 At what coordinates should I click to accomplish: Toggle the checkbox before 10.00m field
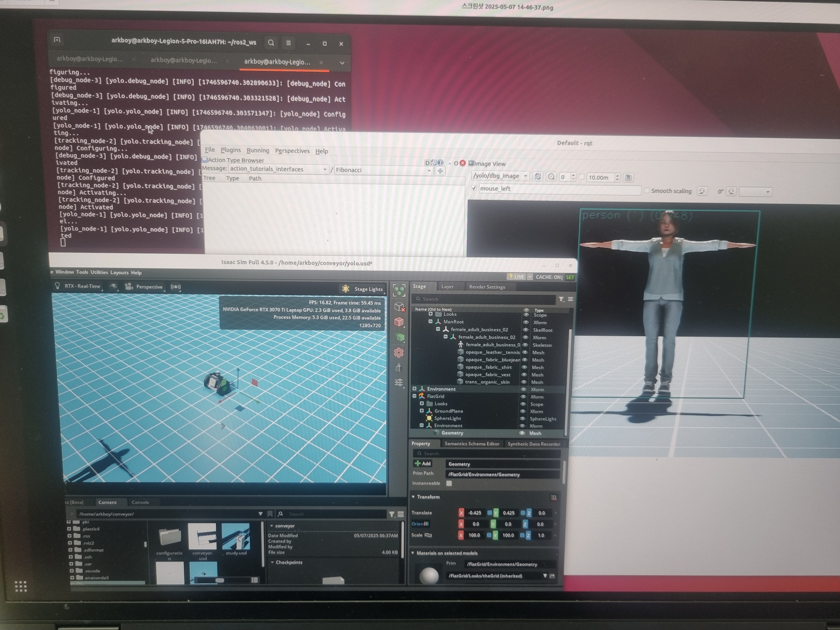pos(581,177)
